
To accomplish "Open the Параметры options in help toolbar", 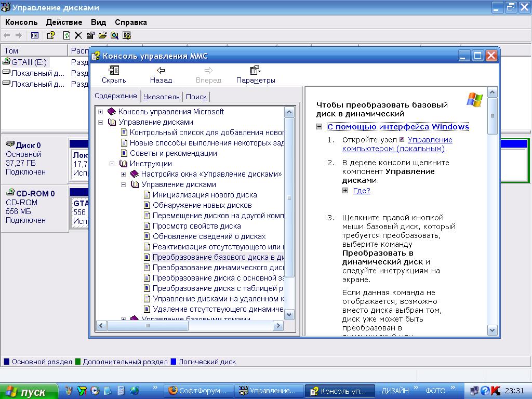I will pos(256,75).
